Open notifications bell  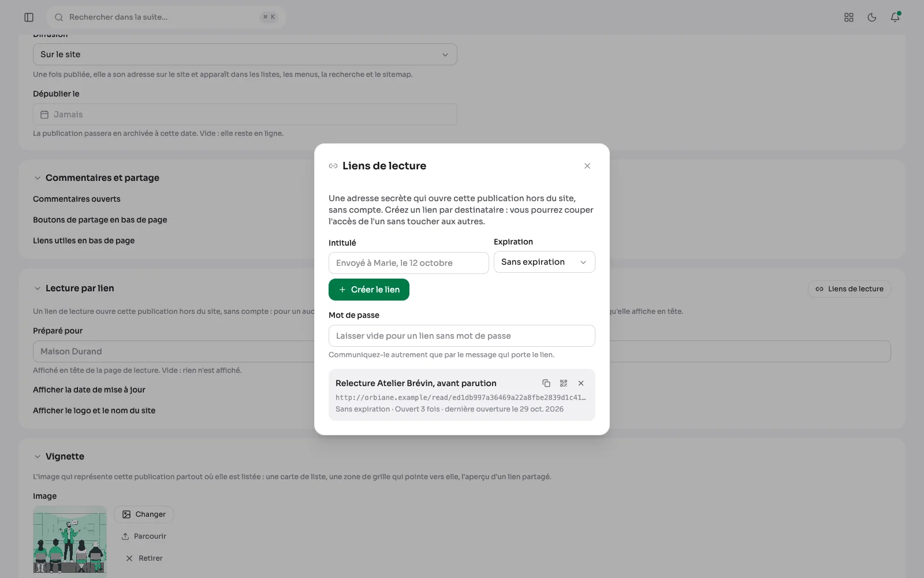coord(895,17)
